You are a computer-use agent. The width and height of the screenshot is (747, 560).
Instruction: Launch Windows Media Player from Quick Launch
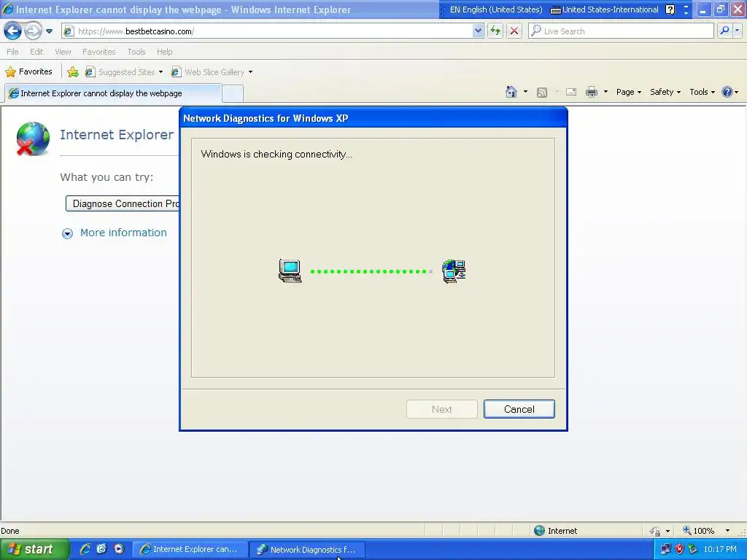coord(119,549)
